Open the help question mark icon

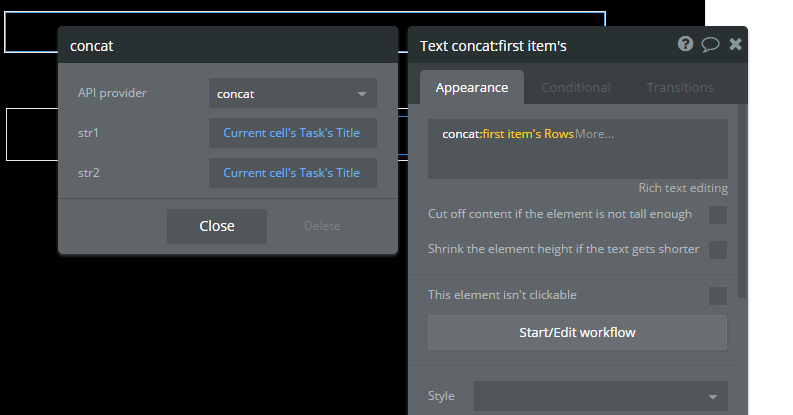pos(685,44)
